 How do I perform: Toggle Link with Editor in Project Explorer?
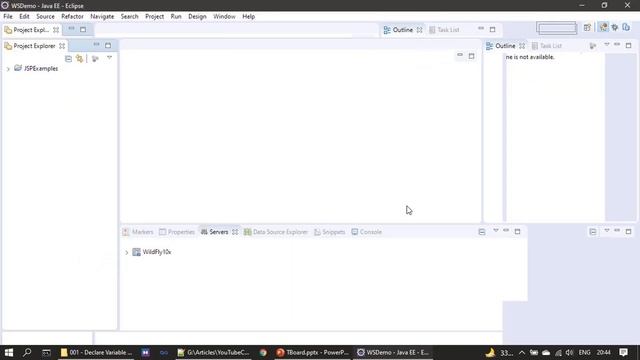point(79,59)
